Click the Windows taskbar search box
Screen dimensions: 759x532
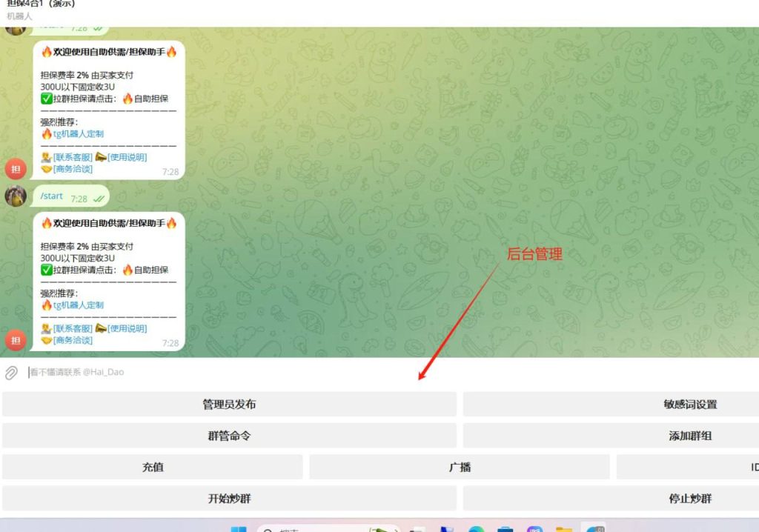[x=329, y=528]
